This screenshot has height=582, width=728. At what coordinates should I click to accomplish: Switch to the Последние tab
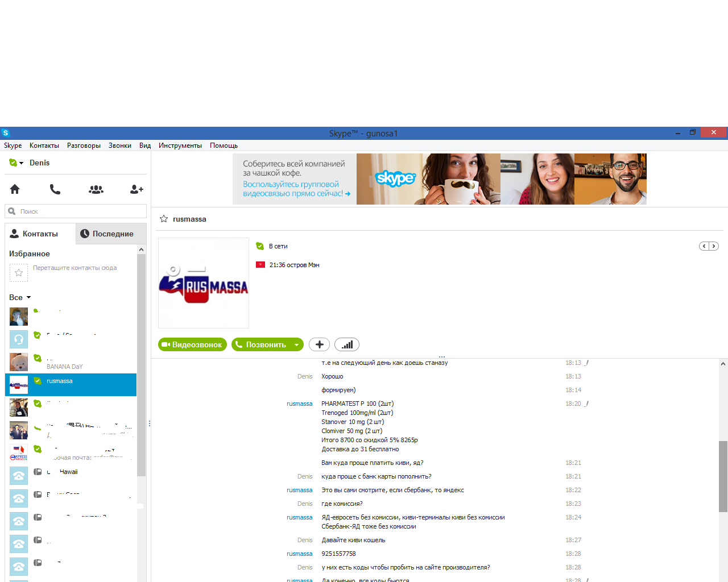tap(111, 234)
